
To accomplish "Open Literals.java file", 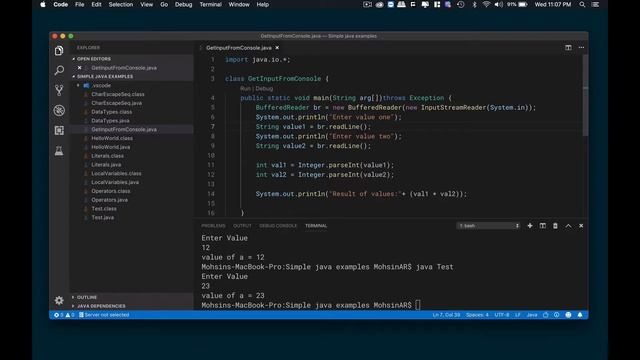I will click(x=106, y=164).
